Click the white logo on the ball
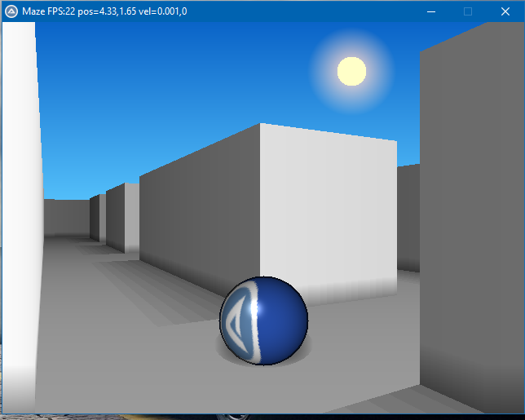This screenshot has height=420, width=525. [241, 321]
